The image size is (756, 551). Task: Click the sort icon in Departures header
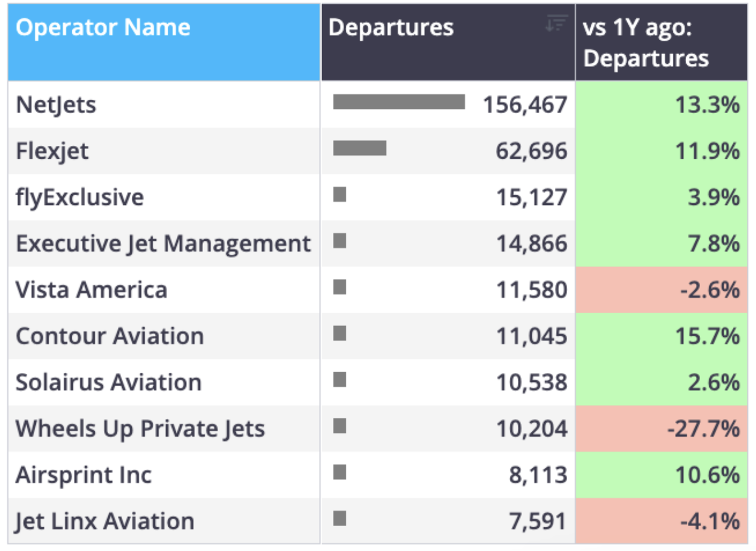pyautogui.click(x=555, y=24)
